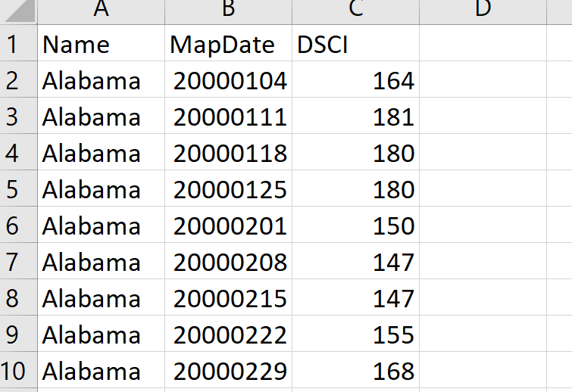Click the Name header cell
The height and width of the screenshot is (392, 572).
(x=99, y=44)
